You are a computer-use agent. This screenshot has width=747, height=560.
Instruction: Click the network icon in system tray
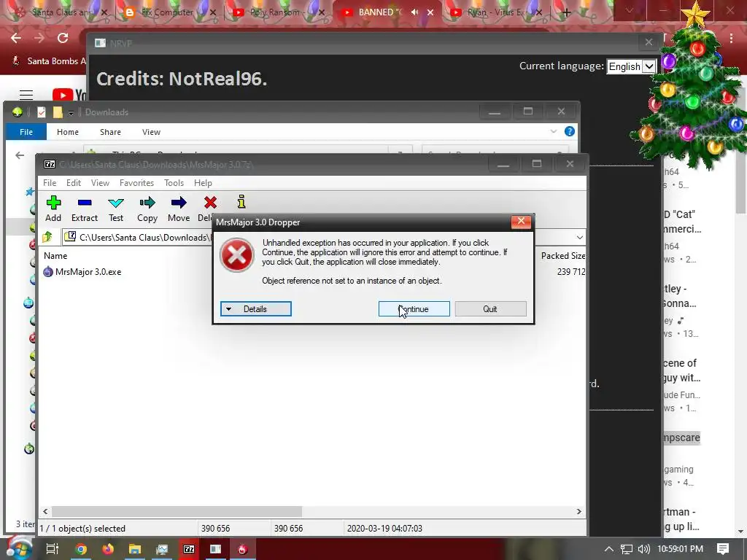[x=627, y=549]
